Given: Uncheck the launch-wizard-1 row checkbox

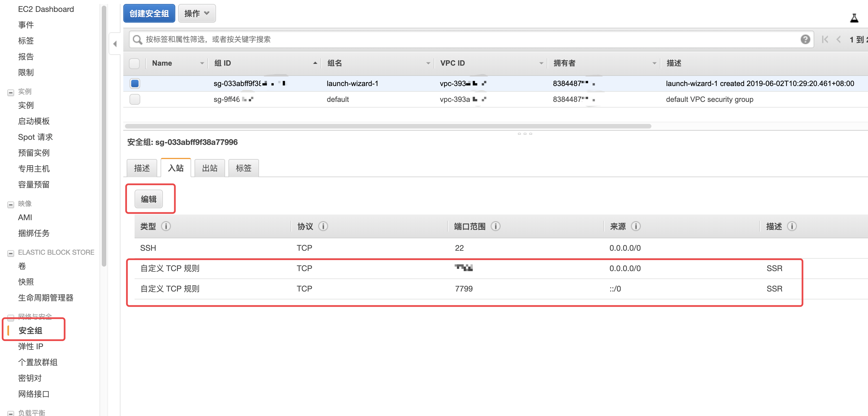Looking at the screenshot, I should 135,83.
